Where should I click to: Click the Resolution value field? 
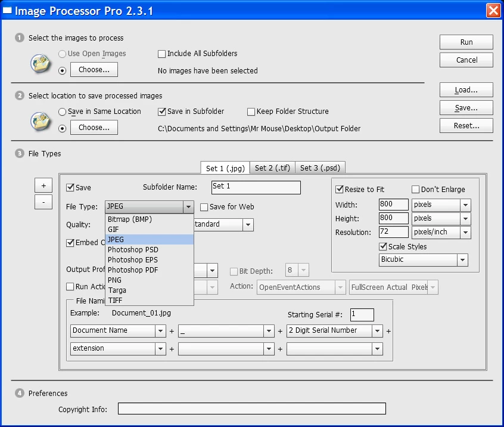coord(393,233)
